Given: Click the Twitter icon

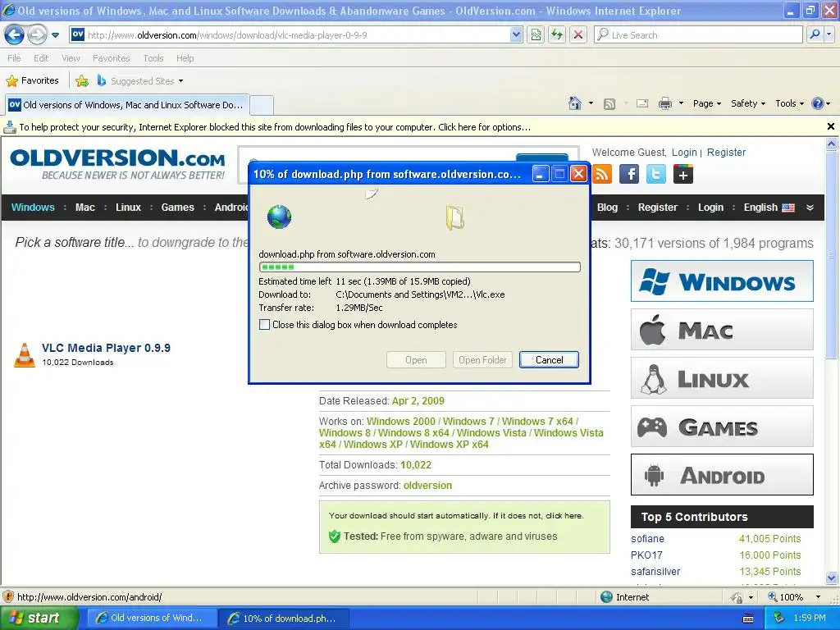Looking at the screenshot, I should tap(655, 174).
